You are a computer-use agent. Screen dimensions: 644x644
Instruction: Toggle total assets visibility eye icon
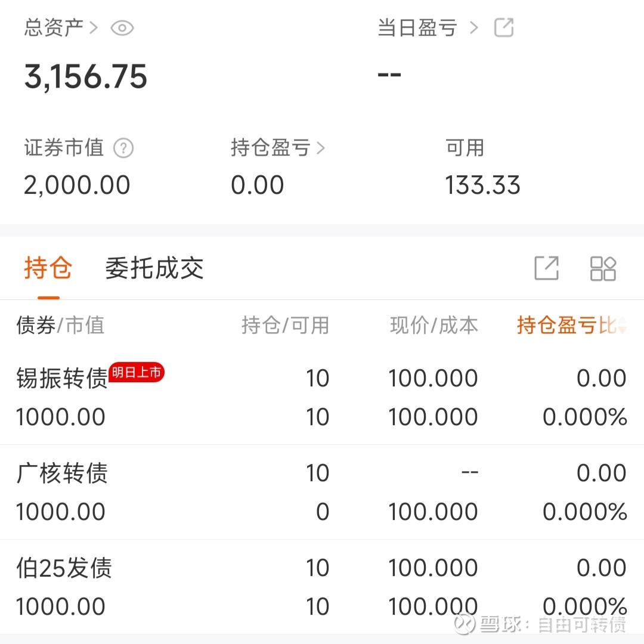click(x=122, y=29)
